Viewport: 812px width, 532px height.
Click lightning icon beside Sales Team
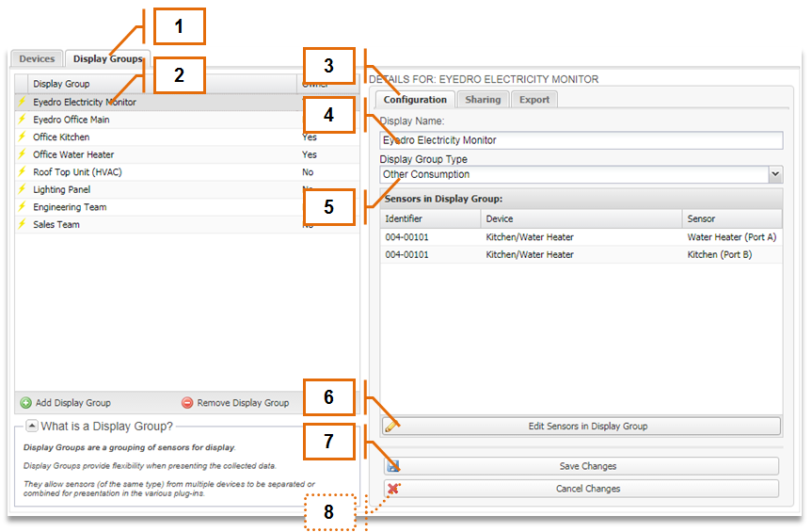pos(22,224)
